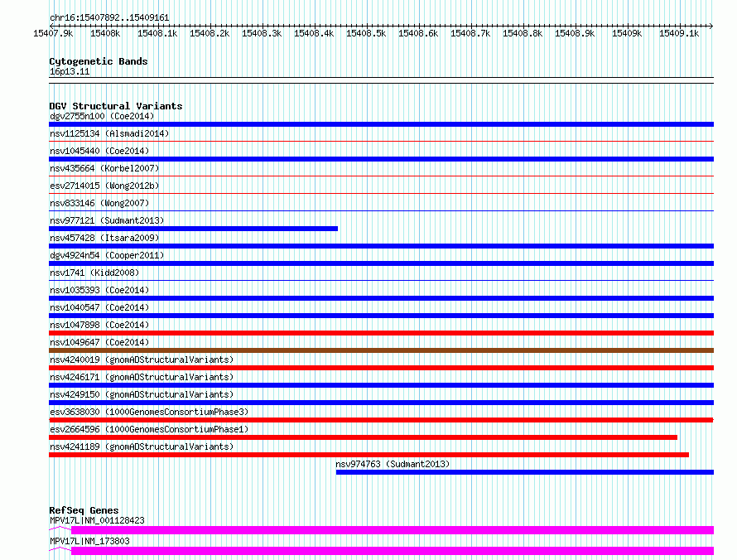The height and width of the screenshot is (560, 737).
Task: Click the short blue bar under nsv977121
Action: [193, 229]
